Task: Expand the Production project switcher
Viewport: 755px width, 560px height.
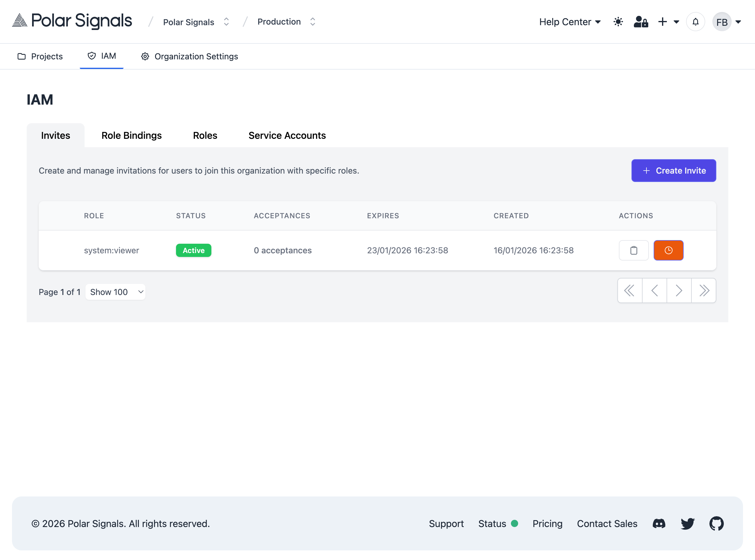Action: click(286, 22)
